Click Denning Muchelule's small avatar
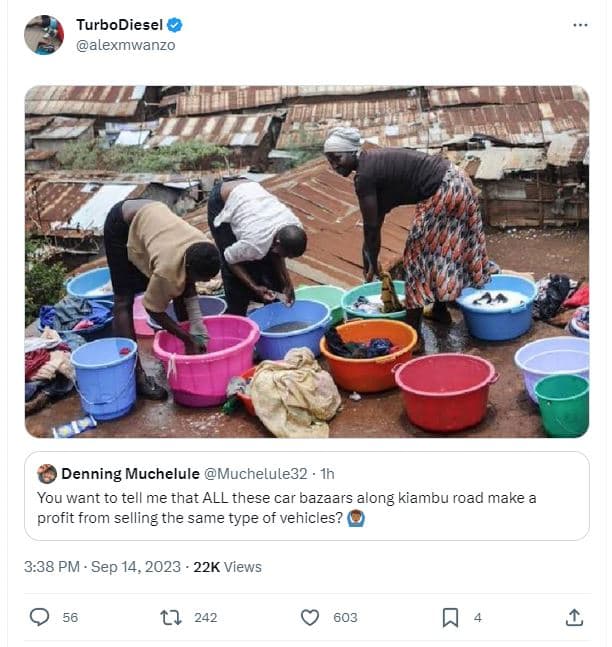 click(x=47, y=474)
